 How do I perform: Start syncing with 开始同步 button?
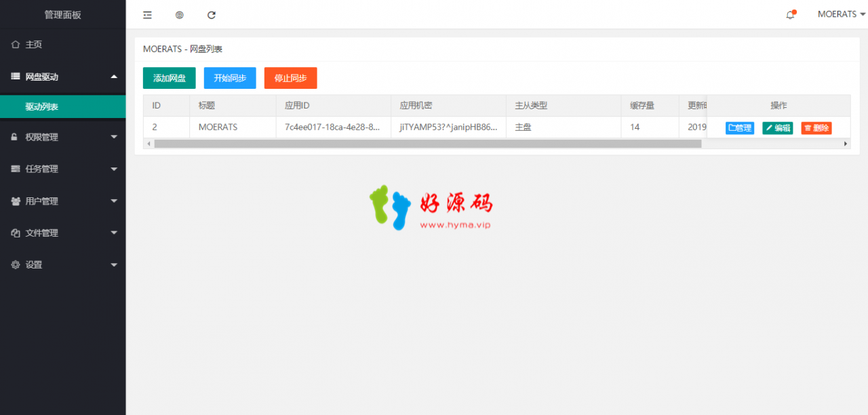click(230, 78)
